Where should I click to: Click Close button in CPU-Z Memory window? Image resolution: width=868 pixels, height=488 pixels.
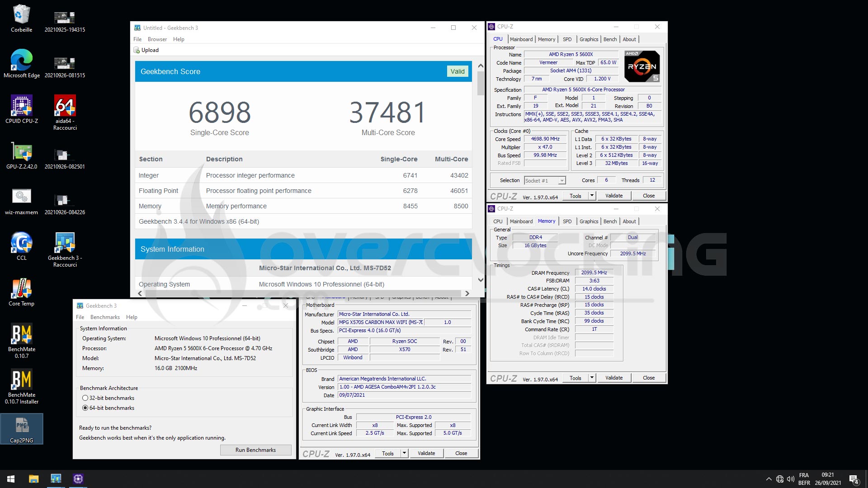(x=648, y=378)
